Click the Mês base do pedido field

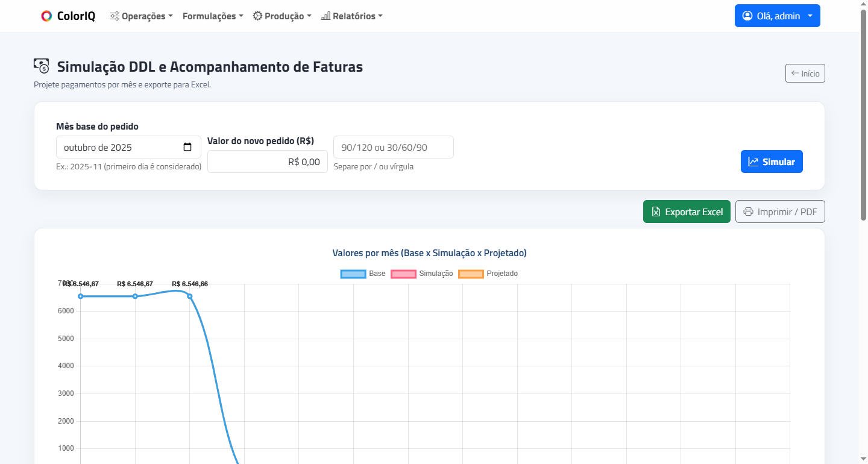[128, 147]
